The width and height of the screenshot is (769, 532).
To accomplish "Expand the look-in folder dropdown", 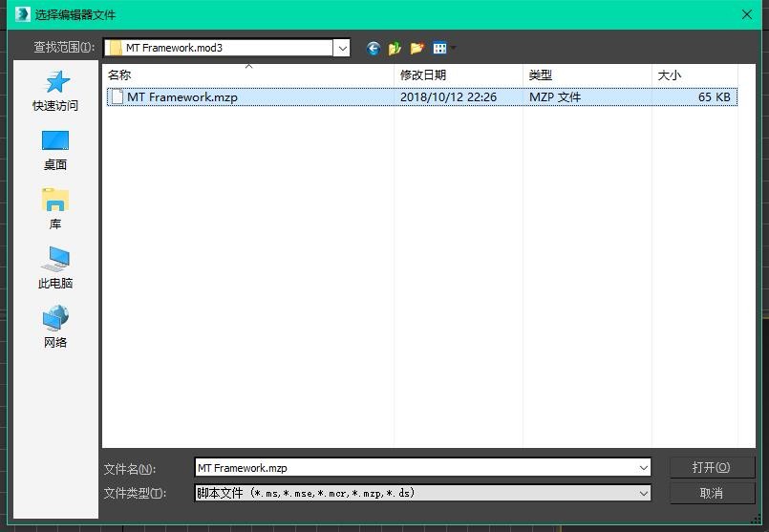I will (x=341, y=48).
